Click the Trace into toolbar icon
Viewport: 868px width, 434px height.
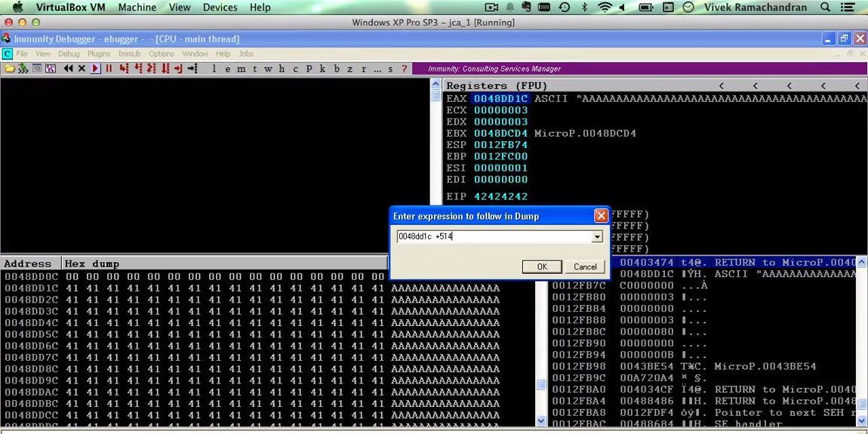(x=151, y=69)
